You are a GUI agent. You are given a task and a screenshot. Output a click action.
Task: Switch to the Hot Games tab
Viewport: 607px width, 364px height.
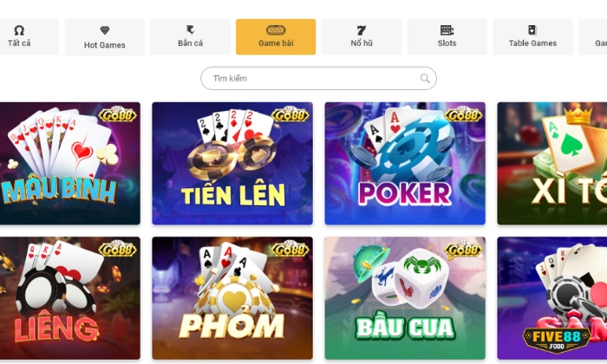pyautogui.click(x=105, y=37)
